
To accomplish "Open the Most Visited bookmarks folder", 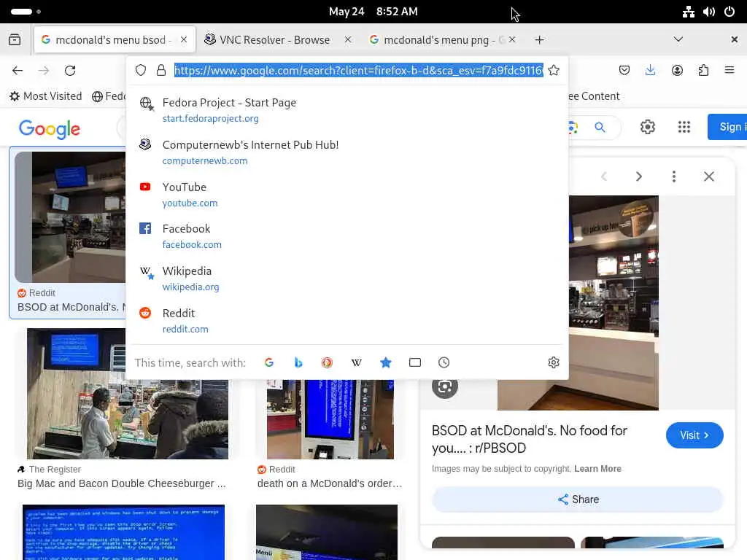I will tap(46, 96).
